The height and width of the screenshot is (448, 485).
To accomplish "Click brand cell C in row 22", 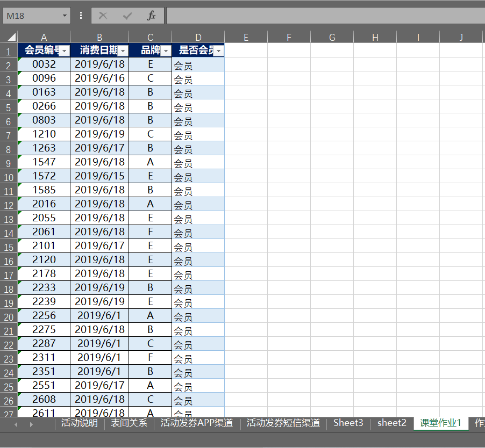I will 151,344.
